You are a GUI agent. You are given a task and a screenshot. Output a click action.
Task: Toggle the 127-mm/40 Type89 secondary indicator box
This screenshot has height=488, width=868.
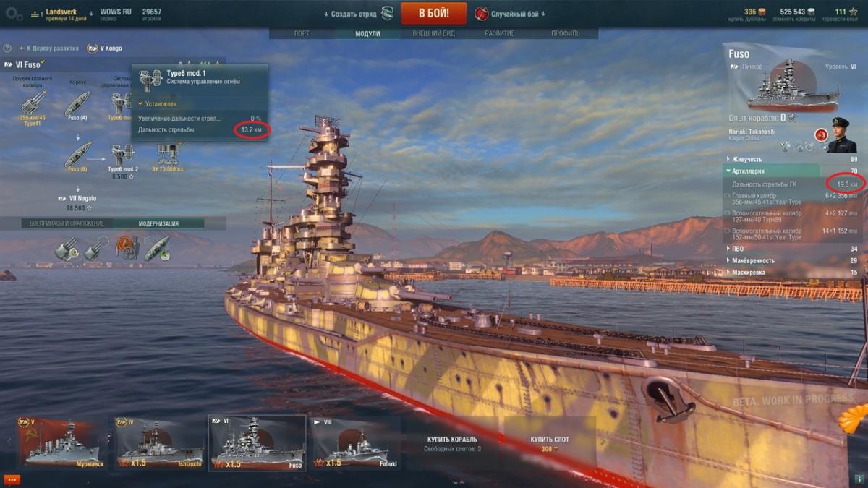click(x=727, y=214)
